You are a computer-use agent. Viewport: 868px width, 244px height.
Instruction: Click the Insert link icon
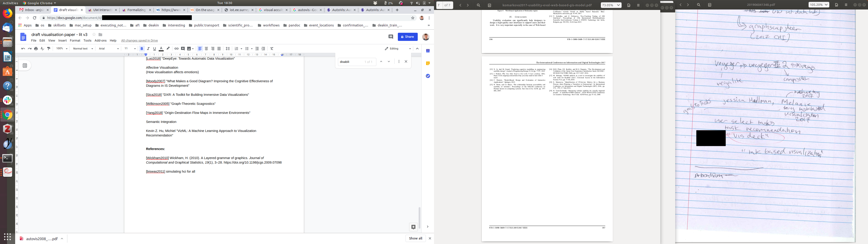pyautogui.click(x=176, y=49)
